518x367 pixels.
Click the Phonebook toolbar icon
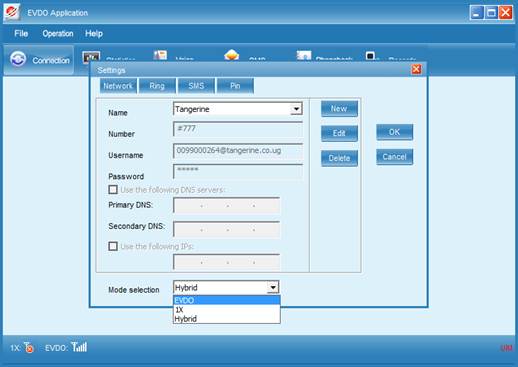304,56
